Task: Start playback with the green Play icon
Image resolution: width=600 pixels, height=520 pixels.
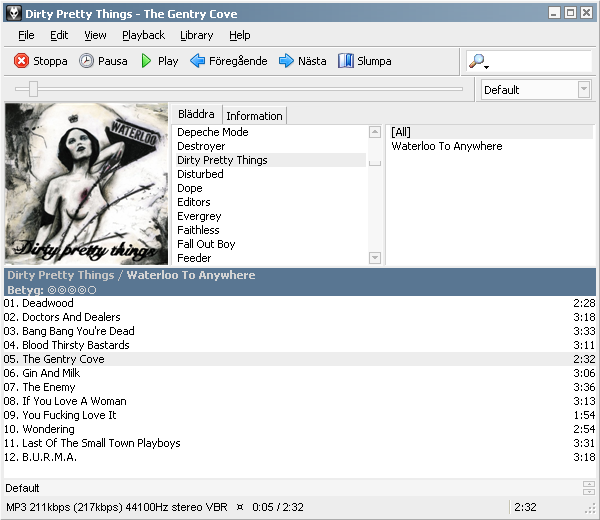Action: (x=146, y=61)
